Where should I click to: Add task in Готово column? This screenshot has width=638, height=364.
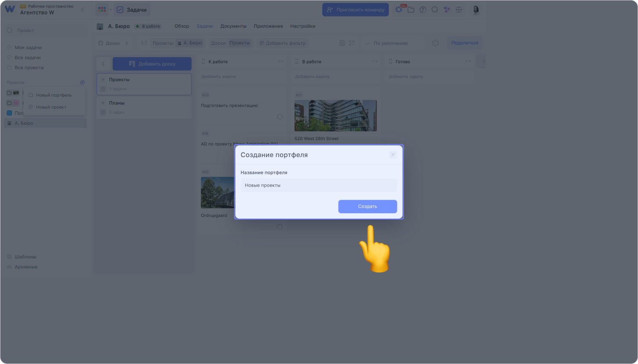coord(429,76)
